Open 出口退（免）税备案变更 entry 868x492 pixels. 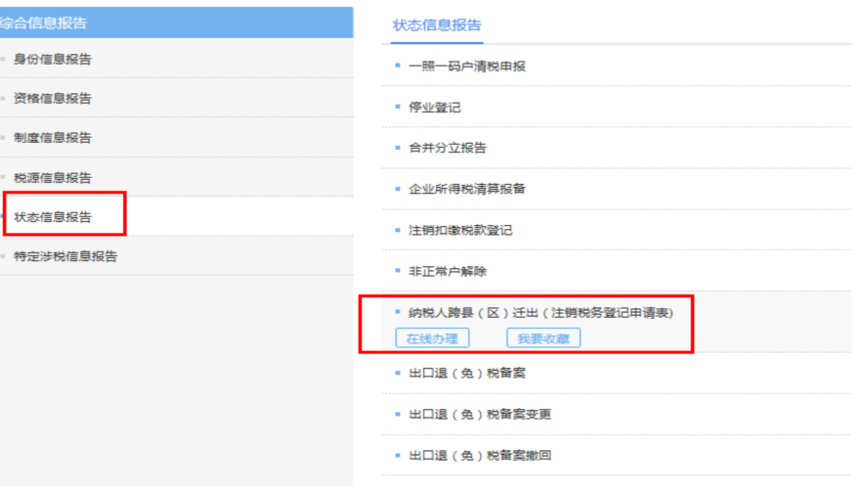[x=480, y=415]
